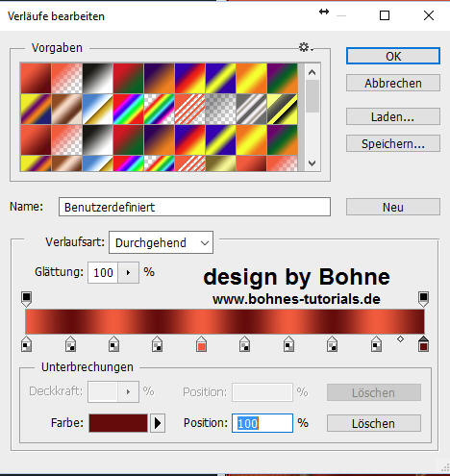Viewport: 450px width, 476px height.
Task: Click the Laden... button
Action: coord(393,116)
